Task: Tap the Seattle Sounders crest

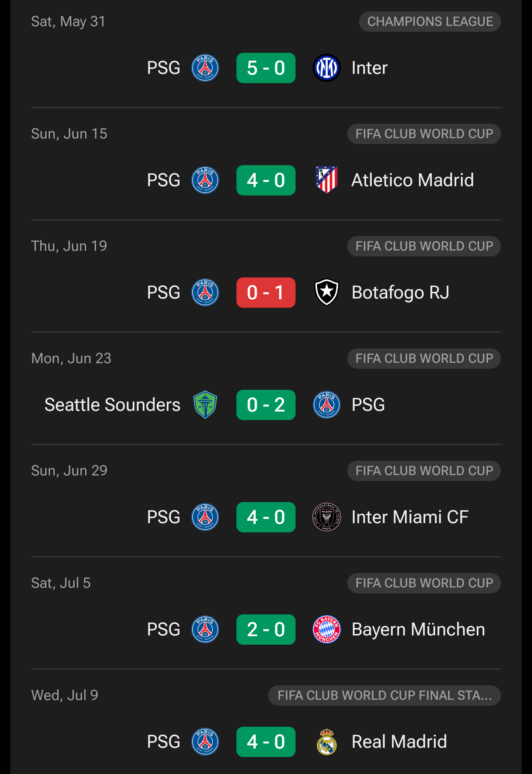Action: [x=205, y=405]
